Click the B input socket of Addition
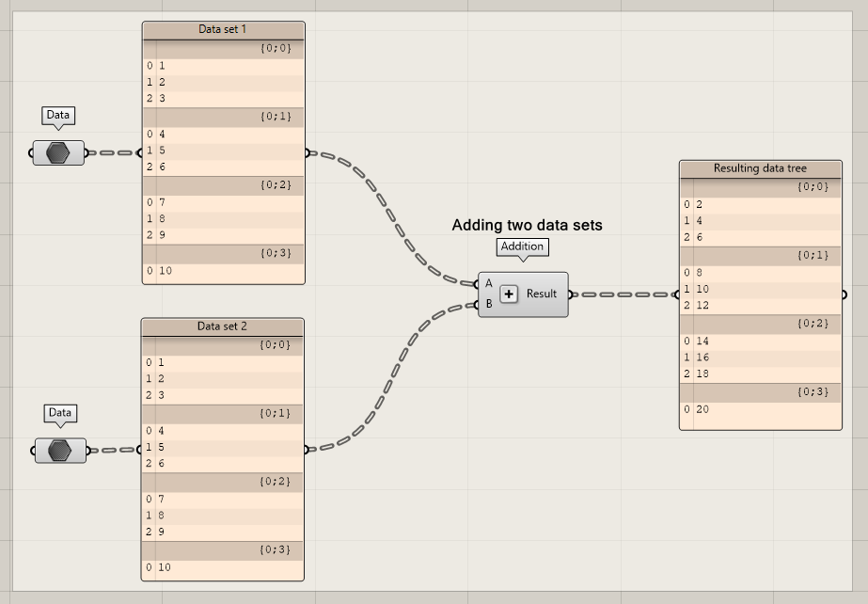Image resolution: width=868 pixels, height=604 pixels. pyautogui.click(x=478, y=305)
